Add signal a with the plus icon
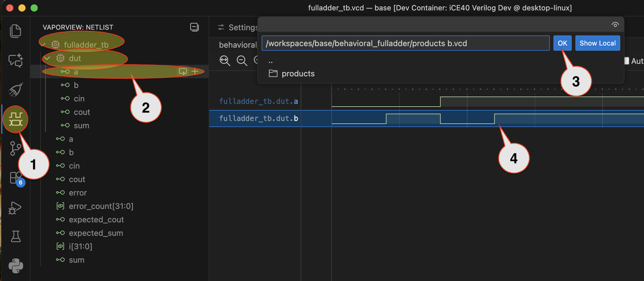This screenshot has width=644, height=281. [195, 71]
